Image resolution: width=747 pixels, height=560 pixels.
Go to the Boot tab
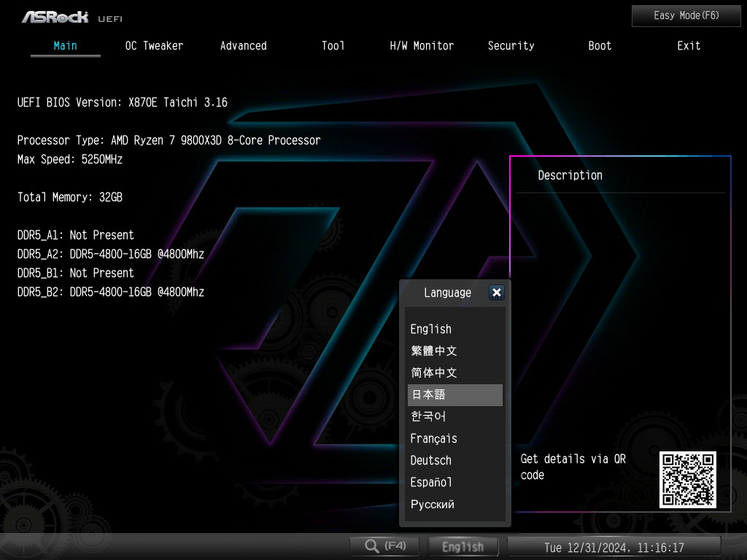(600, 46)
